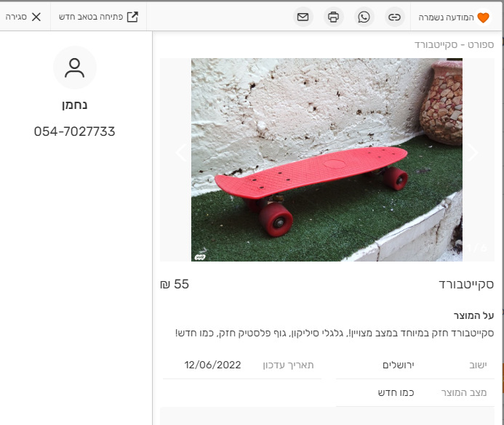
Task: Click the email share icon
Action: click(303, 17)
